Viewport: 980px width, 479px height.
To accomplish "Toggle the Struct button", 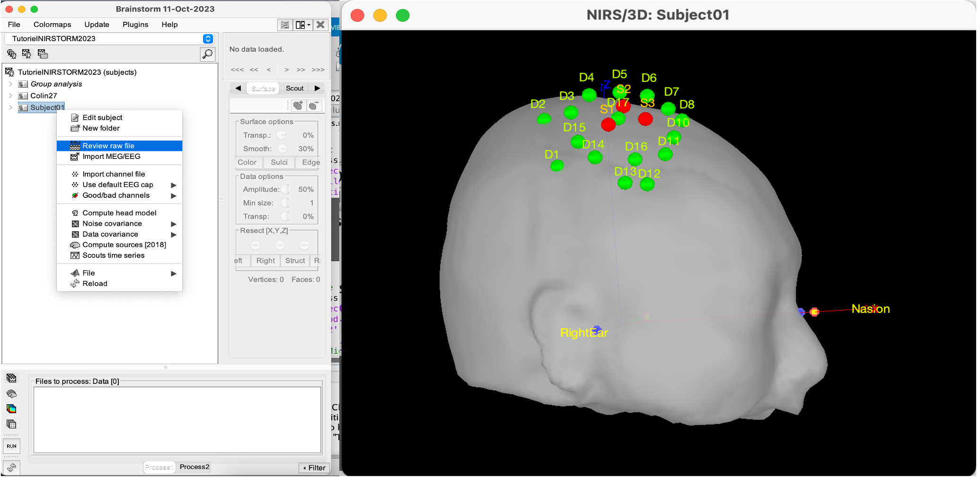I will click(x=295, y=261).
